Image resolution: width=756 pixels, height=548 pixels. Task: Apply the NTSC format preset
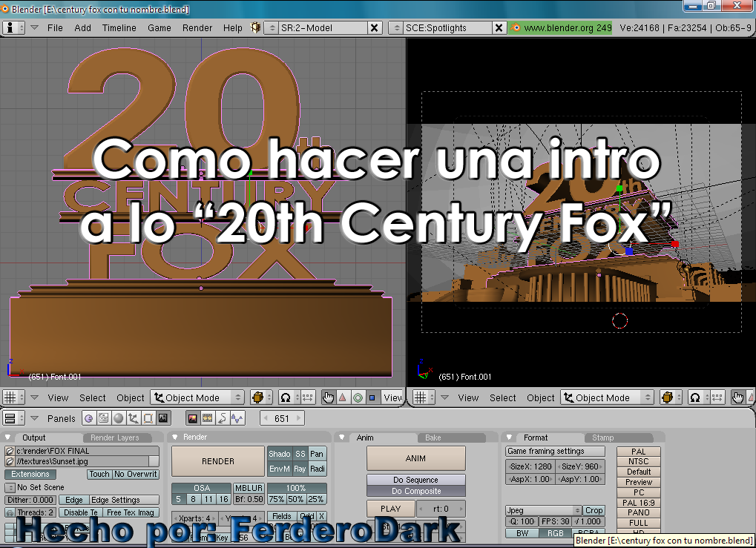[x=638, y=462]
